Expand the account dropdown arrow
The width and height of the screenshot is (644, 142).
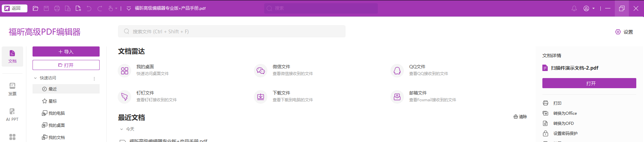[593, 8]
